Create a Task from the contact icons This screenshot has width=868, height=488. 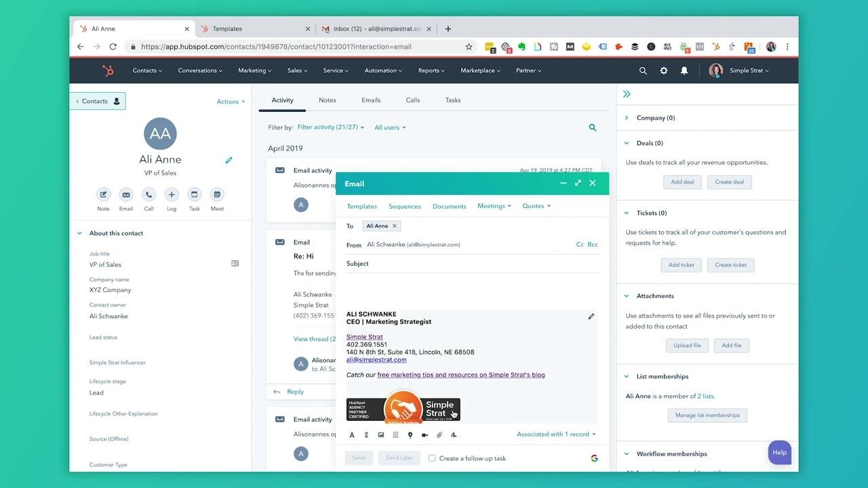coord(195,195)
